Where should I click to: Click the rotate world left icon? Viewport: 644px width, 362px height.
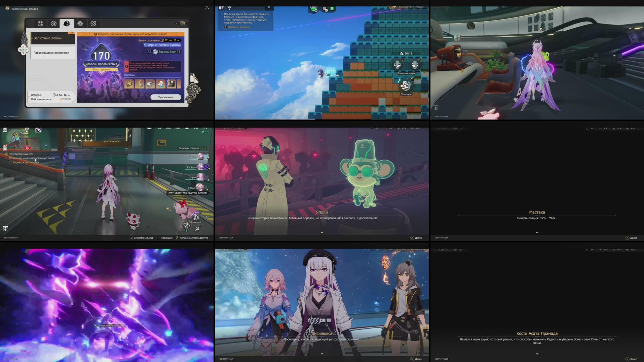[x=397, y=65]
